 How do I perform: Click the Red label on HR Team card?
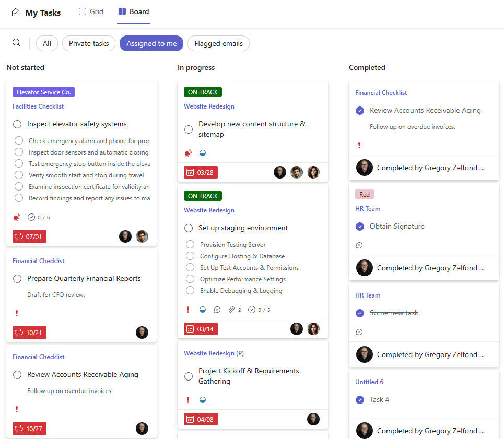coord(364,194)
